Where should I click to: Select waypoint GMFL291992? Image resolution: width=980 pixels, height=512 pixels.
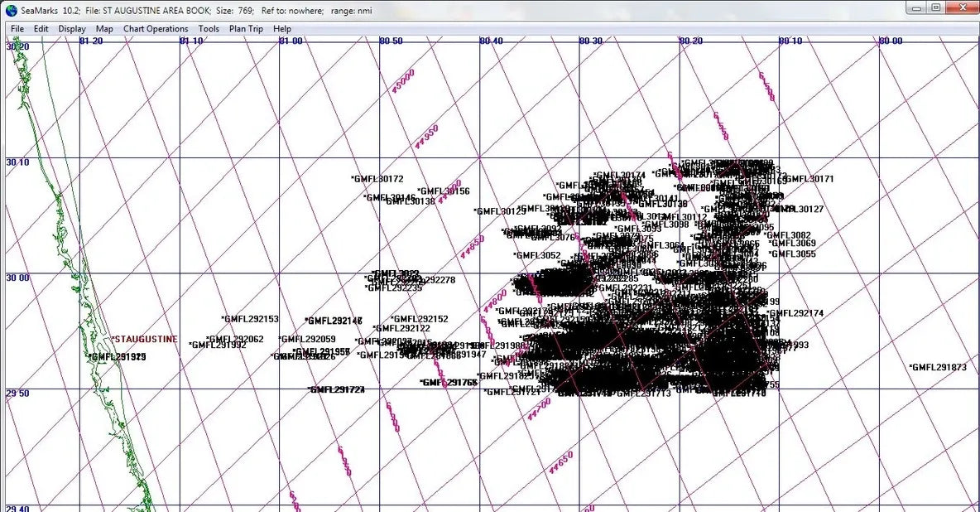218,345
